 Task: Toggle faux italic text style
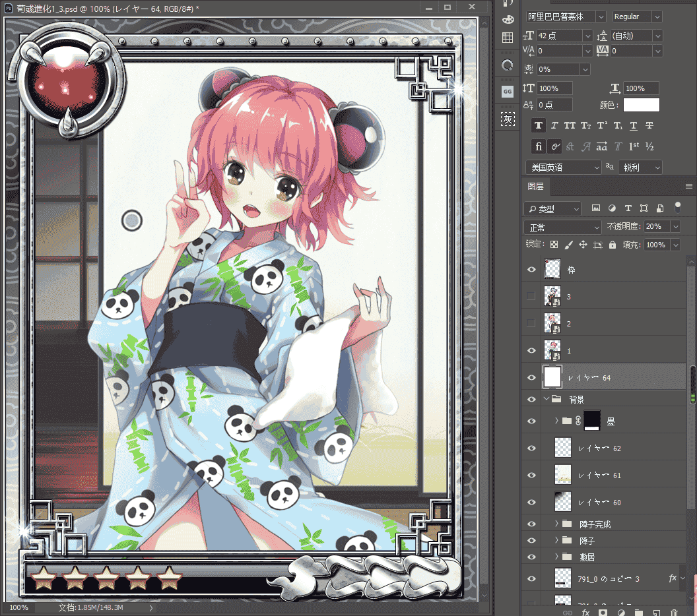pyautogui.click(x=554, y=126)
